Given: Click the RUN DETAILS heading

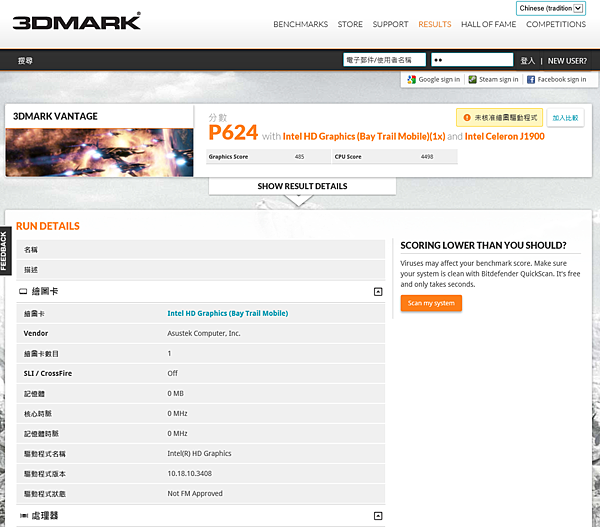Looking at the screenshot, I should (48, 226).
